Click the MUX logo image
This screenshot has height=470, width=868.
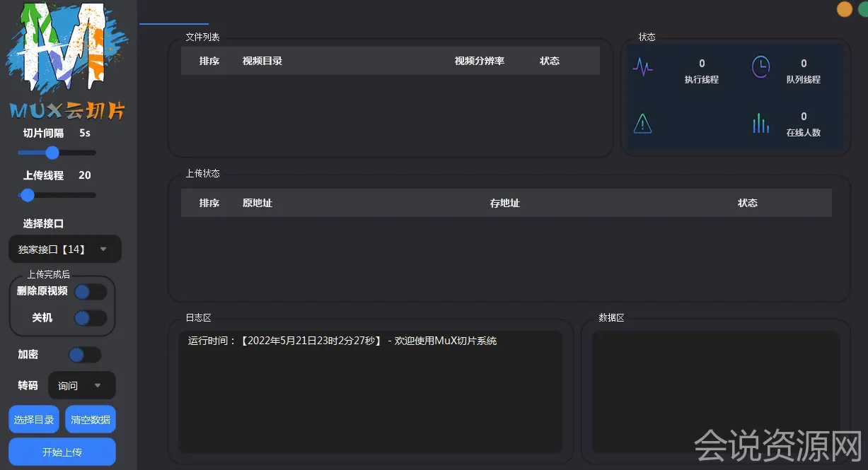click(67, 61)
